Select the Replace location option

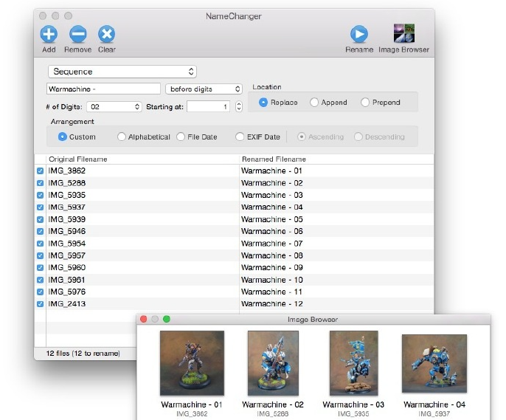(x=278, y=103)
